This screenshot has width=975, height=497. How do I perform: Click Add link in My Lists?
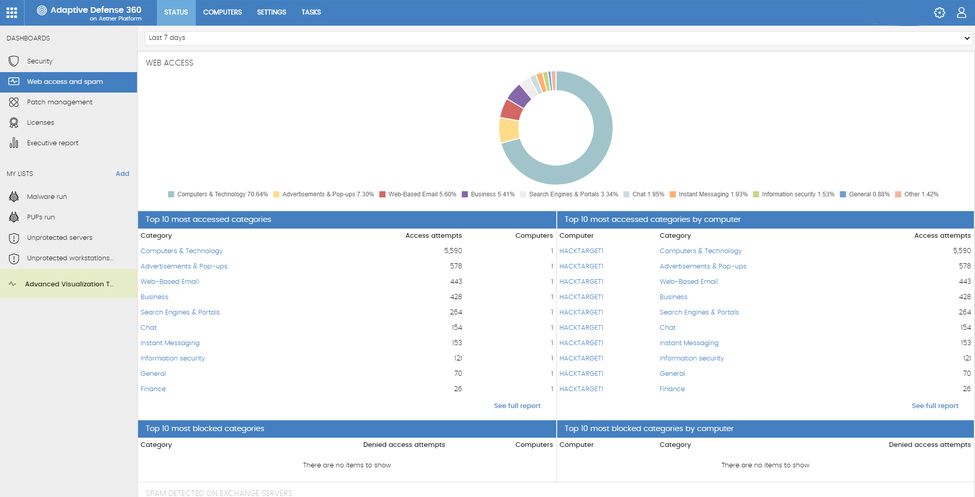tap(122, 174)
